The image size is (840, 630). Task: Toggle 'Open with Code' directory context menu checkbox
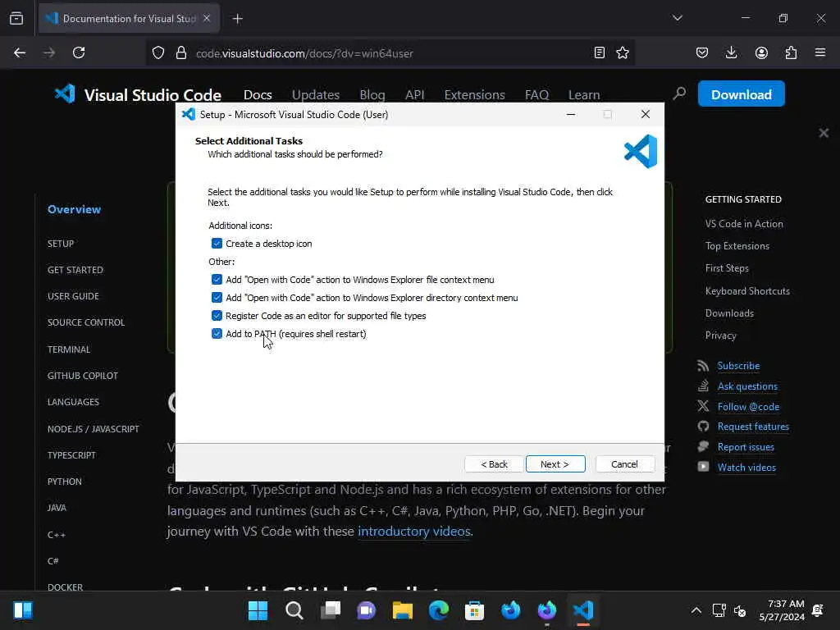pyautogui.click(x=217, y=298)
